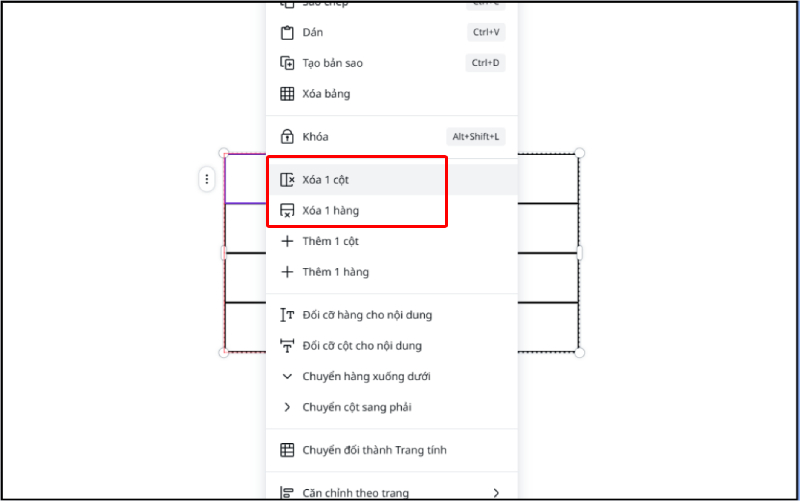Click the plus icon for Thêm 1 hàng
Screen dimensions: 800x501
[287, 272]
